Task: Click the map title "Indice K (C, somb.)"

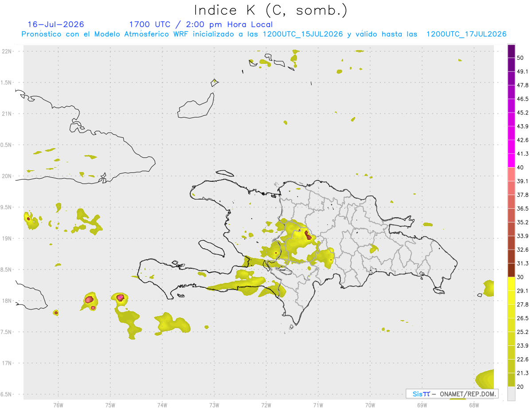Action: [x=270, y=10]
